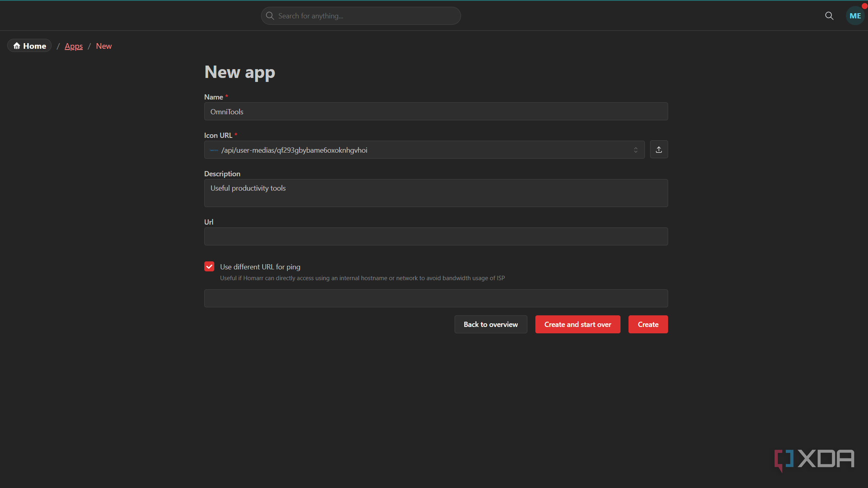Viewport: 868px width, 488px height.
Task: Focus the 'Search for anything' bar
Action: (x=361, y=16)
